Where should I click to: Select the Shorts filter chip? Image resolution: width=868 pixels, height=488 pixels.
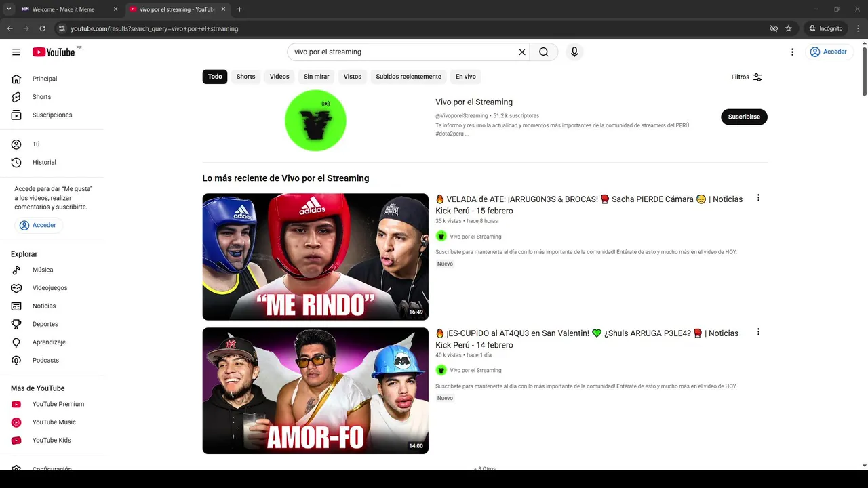click(245, 77)
